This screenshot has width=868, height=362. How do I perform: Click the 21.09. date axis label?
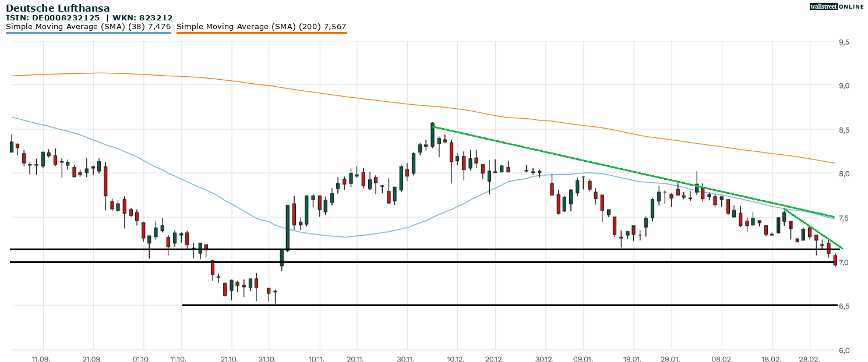tap(92, 359)
